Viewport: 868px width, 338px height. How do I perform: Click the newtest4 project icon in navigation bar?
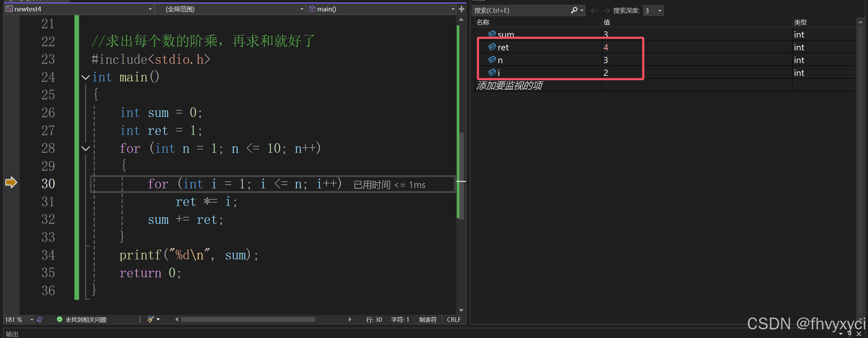pyautogui.click(x=9, y=9)
